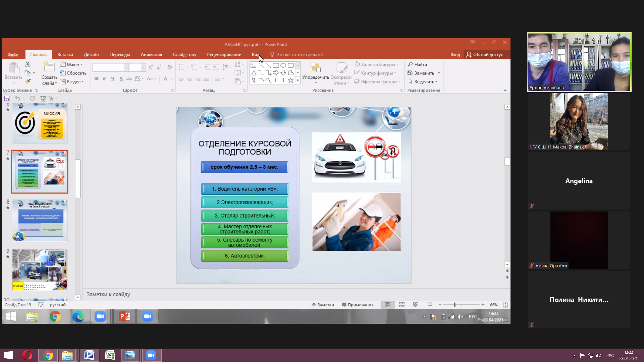
Task: Click the Cut scissors icon
Action: (x=28, y=64)
